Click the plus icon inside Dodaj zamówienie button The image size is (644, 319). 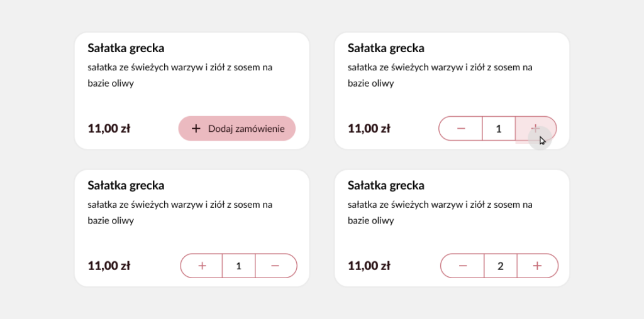click(x=196, y=129)
